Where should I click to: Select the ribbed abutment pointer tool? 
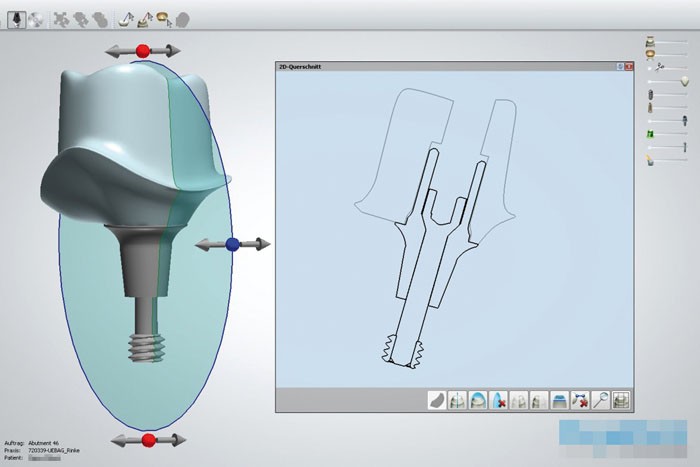click(x=145, y=20)
